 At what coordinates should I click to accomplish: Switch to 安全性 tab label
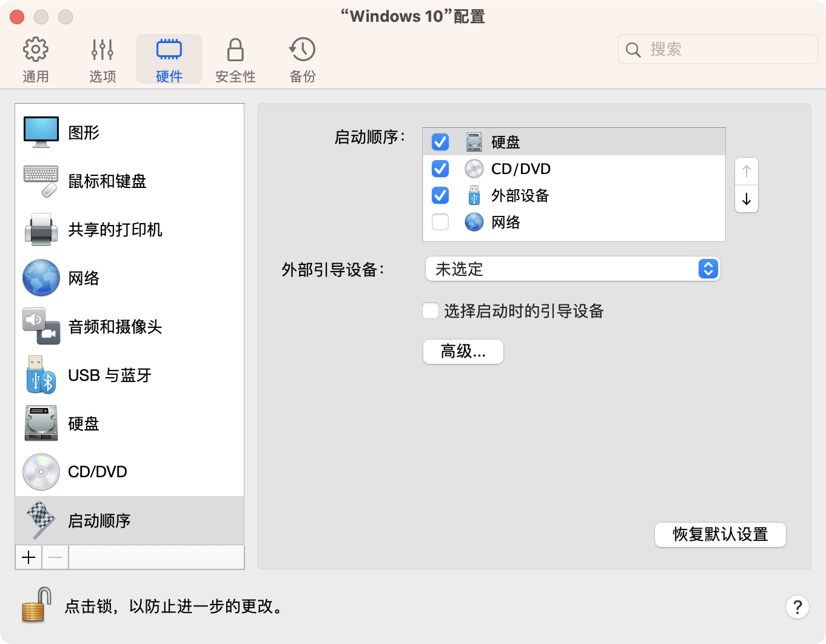(x=235, y=76)
